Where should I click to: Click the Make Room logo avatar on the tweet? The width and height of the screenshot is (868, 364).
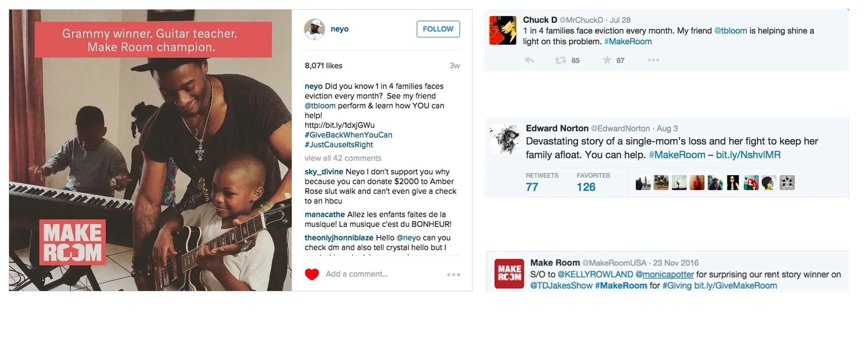509,273
